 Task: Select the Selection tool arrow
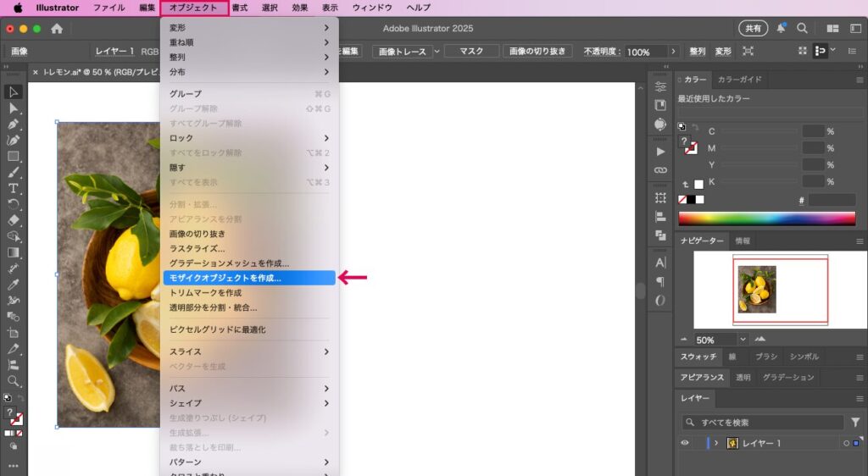pyautogui.click(x=14, y=91)
